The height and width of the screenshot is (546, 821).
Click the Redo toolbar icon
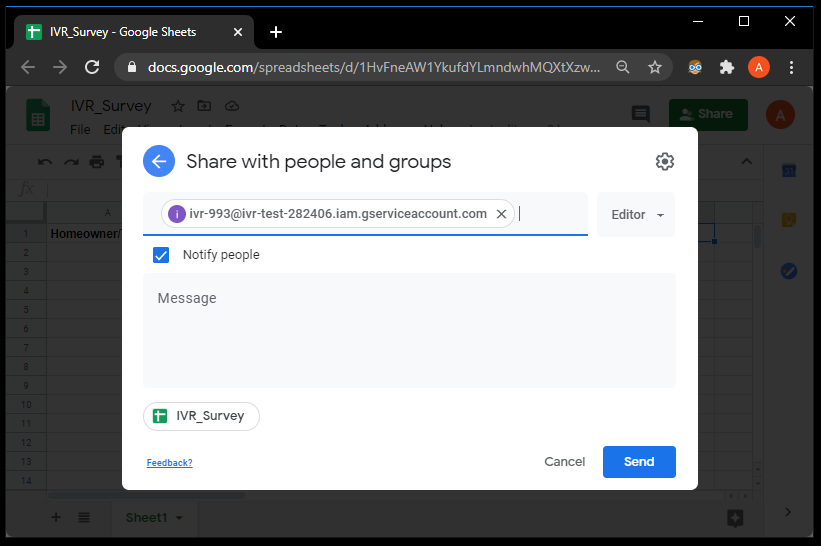point(71,162)
